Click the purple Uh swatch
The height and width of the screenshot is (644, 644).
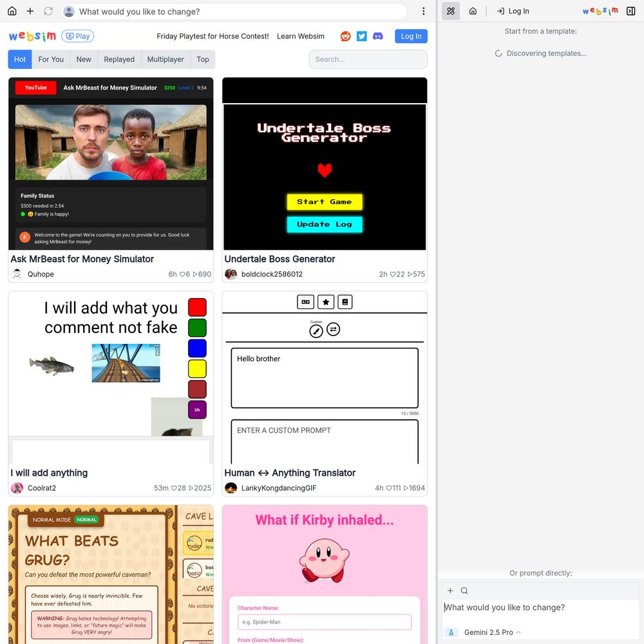pos(197,410)
